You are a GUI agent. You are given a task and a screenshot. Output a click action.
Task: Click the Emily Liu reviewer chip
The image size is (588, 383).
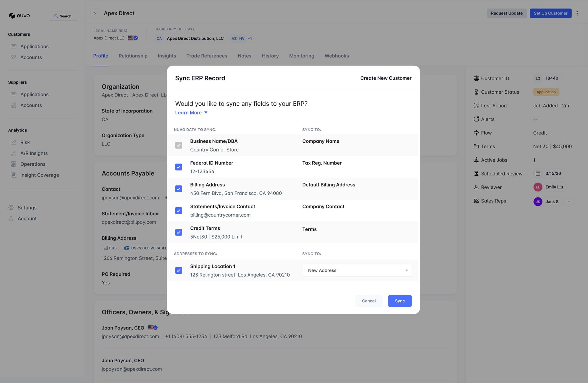click(x=550, y=187)
